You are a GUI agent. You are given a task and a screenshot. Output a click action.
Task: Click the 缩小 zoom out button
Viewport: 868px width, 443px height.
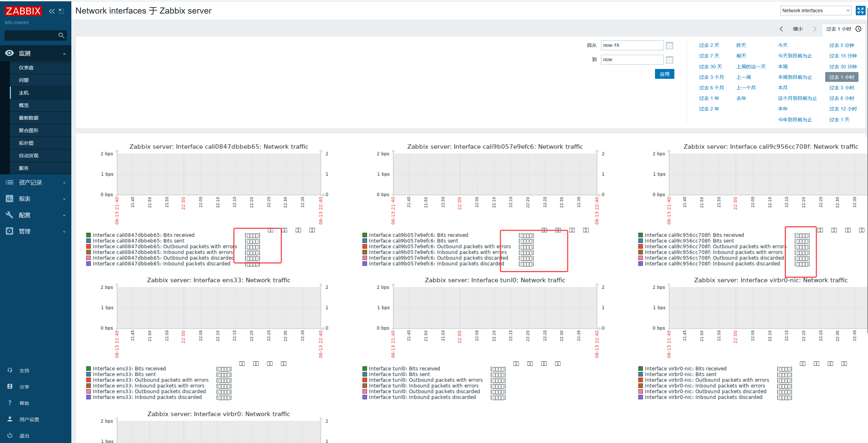pyautogui.click(x=797, y=29)
